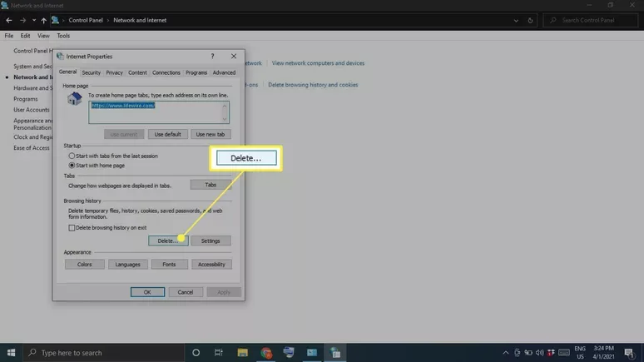Image resolution: width=644 pixels, height=362 pixels.
Task: Open the Edit menu
Action: [x=25, y=36]
